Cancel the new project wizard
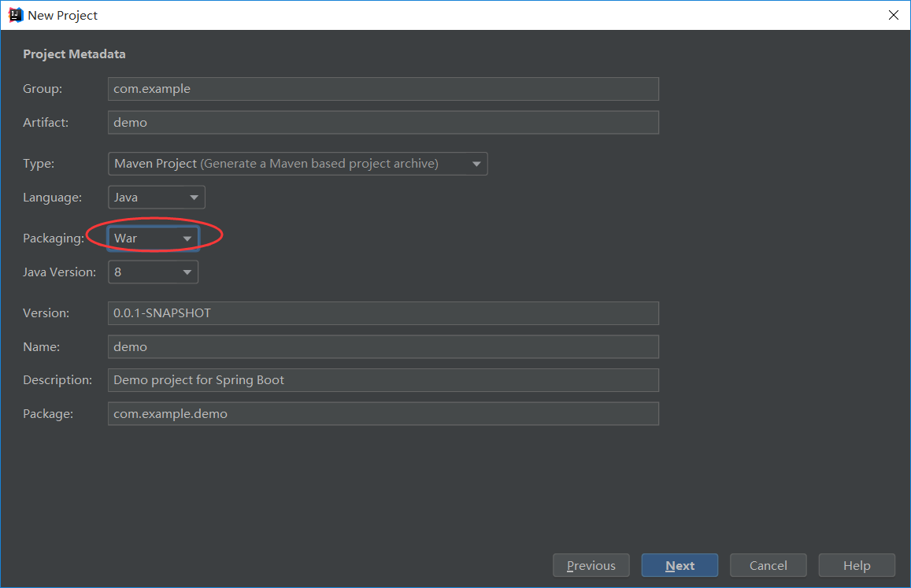 click(768, 565)
